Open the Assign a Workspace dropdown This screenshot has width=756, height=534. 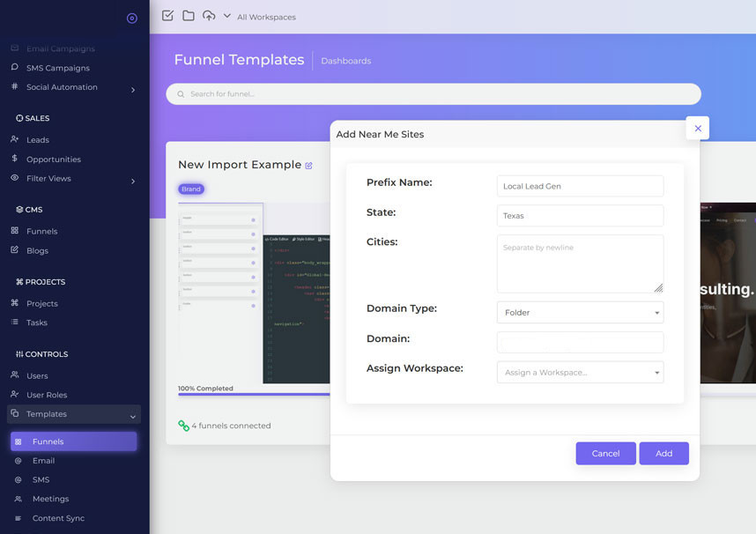click(580, 373)
